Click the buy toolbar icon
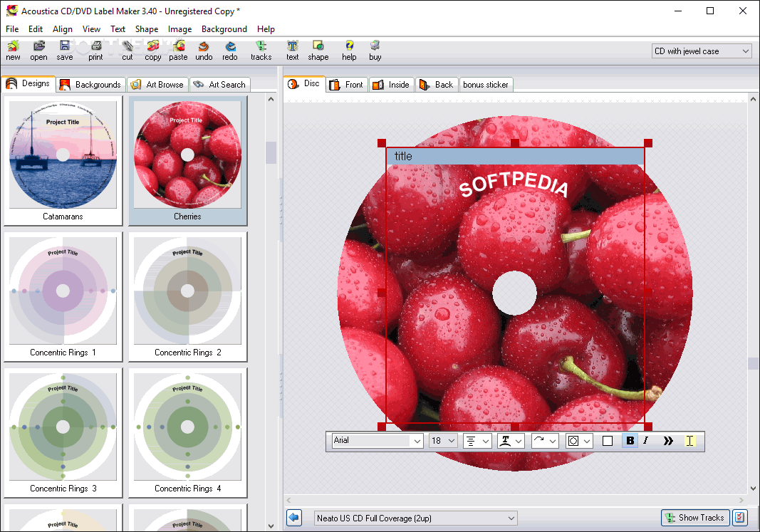760x532 pixels. 375,51
